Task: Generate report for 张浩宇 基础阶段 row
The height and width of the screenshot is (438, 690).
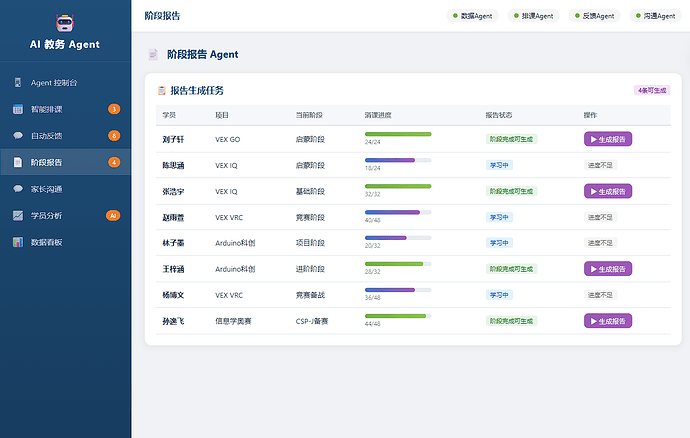Action: [608, 191]
